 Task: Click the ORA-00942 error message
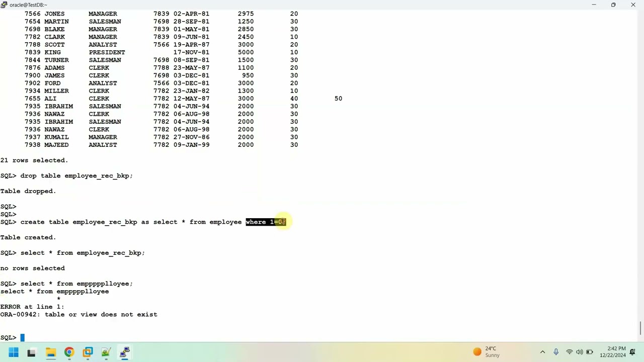(x=78, y=315)
